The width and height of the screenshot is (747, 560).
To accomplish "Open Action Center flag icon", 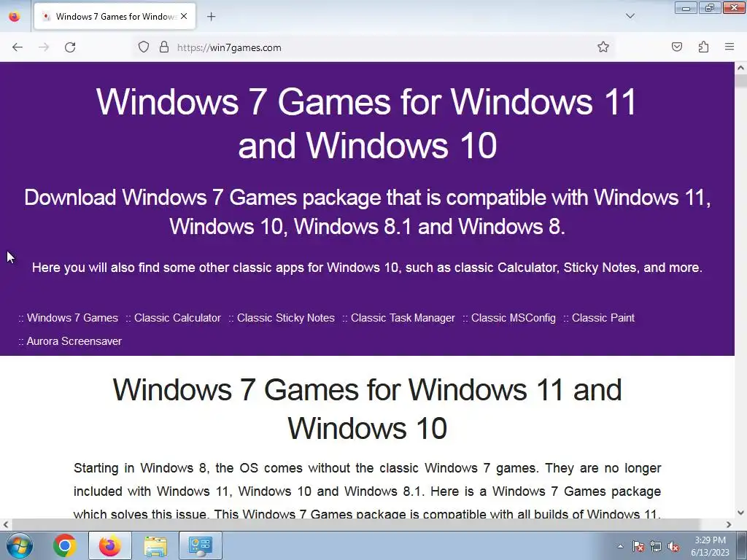I will 638,546.
